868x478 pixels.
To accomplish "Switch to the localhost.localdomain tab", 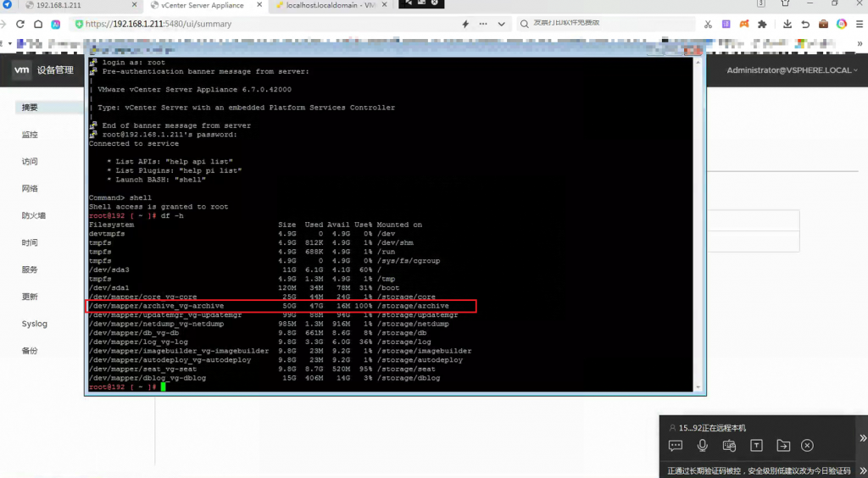I will click(x=331, y=6).
